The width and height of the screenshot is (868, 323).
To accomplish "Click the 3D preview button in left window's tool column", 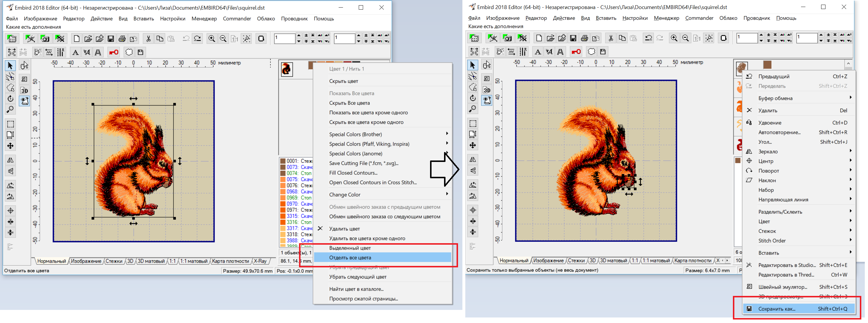I will tap(24, 90).
